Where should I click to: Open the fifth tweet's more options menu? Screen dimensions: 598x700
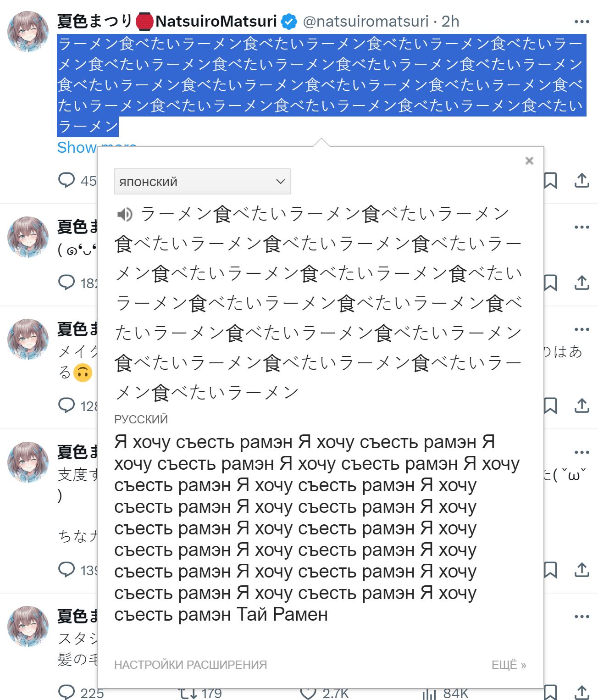point(581,617)
